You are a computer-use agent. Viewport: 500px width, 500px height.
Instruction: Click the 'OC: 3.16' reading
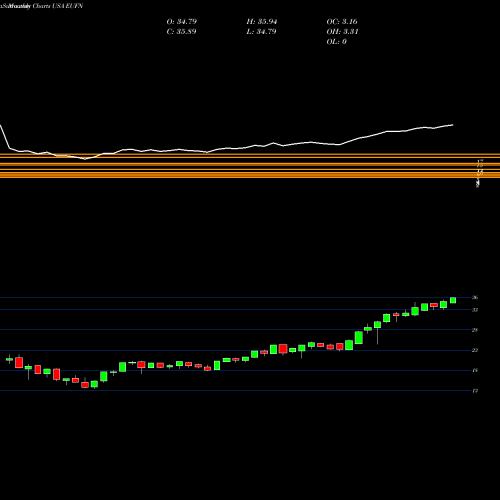tap(342, 22)
